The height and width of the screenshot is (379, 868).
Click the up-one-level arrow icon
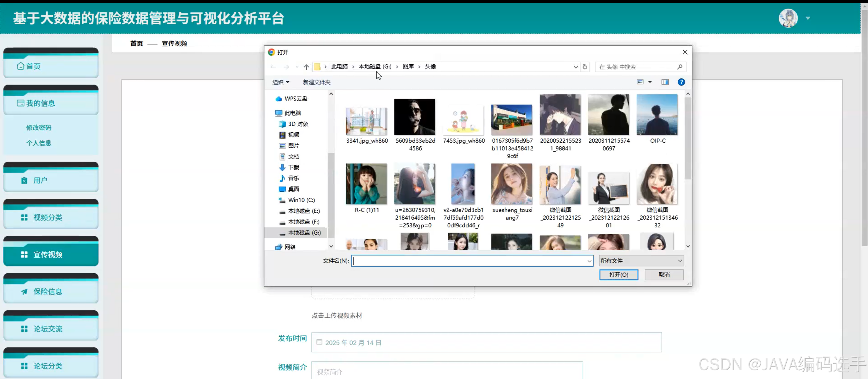(306, 67)
